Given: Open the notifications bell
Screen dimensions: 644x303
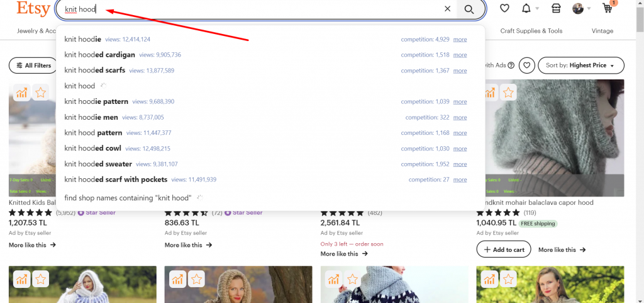Looking at the screenshot, I should point(526,8).
